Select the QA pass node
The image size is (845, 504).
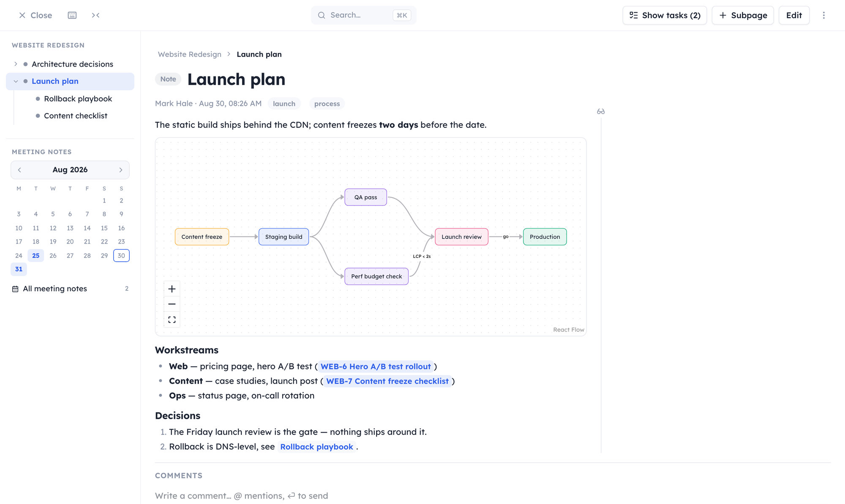coord(366,197)
